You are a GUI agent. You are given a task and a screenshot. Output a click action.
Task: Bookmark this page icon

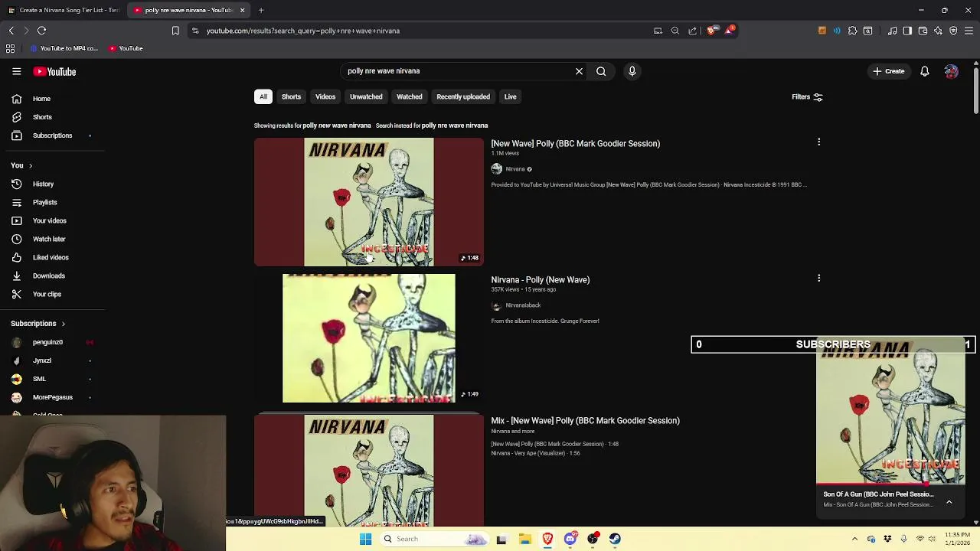175,31
